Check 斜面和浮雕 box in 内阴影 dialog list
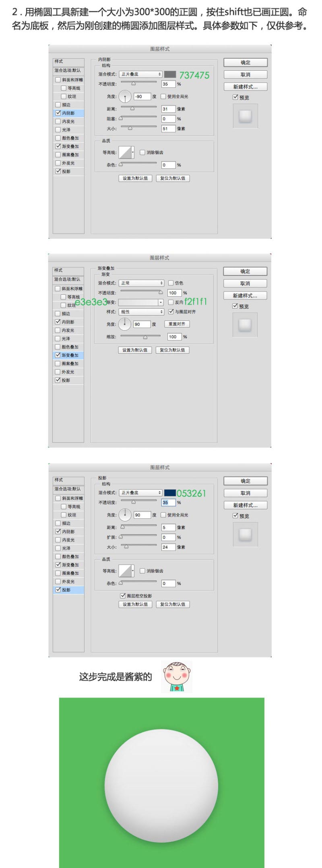The height and width of the screenshot is (868, 322). pyautogui.click(x=58, y=80)
